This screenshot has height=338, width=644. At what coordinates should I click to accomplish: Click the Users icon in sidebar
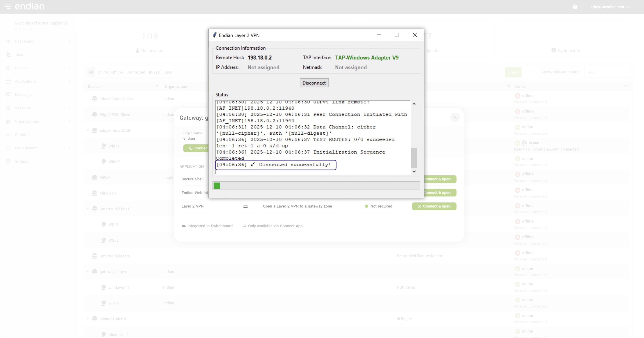8,54
